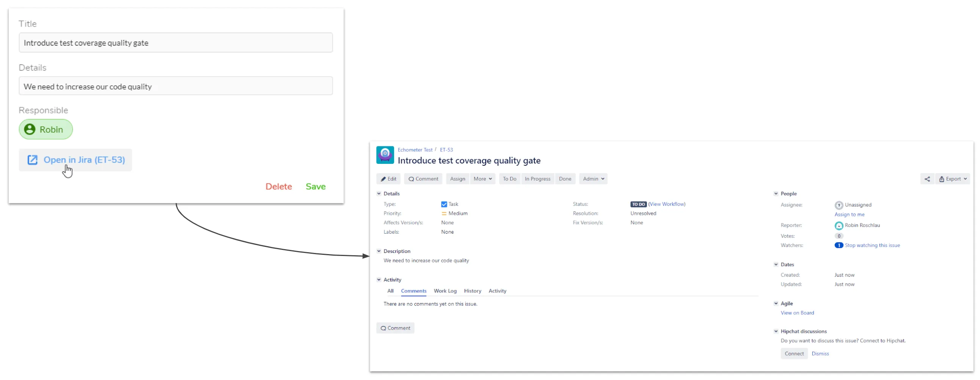This screenshot has width=980, height=380.
Task: Open the Export dropdown
Action: coord(952,179)
